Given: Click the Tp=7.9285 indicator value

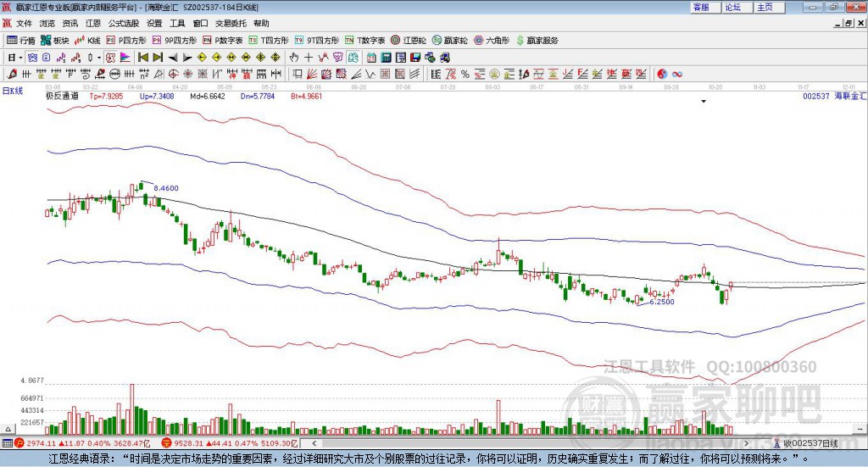Looking at the screenshot, I should pos(106,96).
